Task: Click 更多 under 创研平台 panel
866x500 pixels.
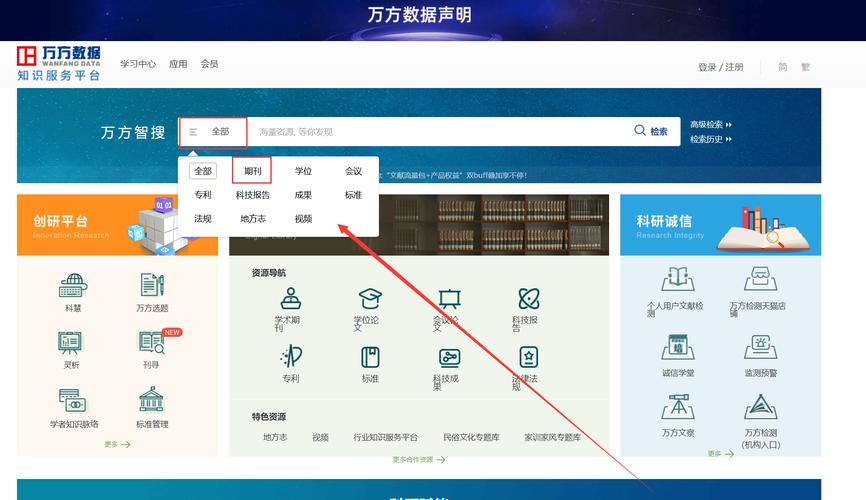Action: 117,444
